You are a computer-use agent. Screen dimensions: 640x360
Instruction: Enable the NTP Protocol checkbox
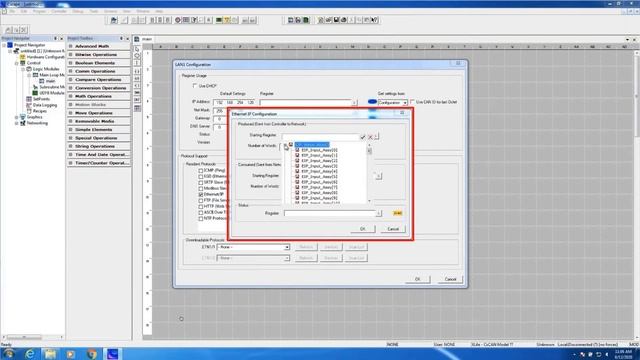[201, 218]
